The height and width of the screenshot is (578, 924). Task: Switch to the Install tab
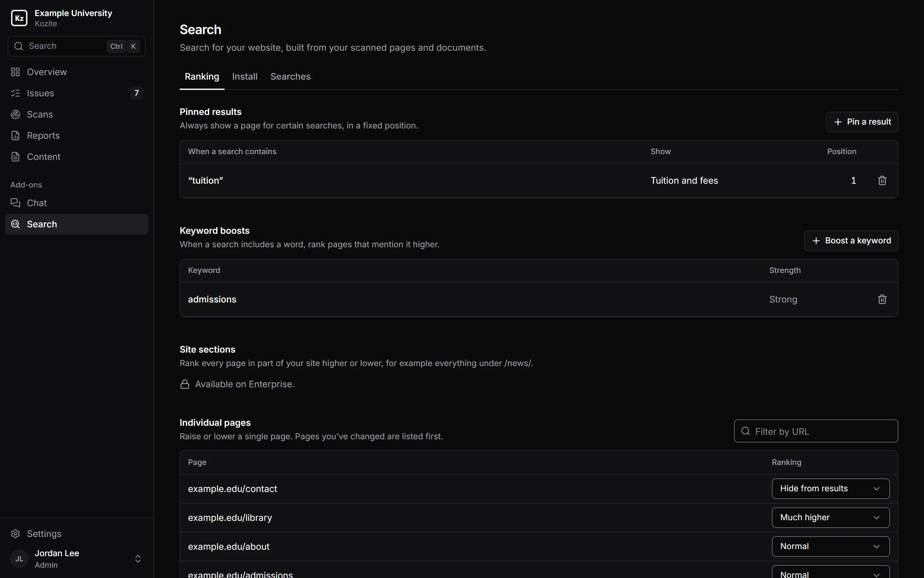(245, 76)
